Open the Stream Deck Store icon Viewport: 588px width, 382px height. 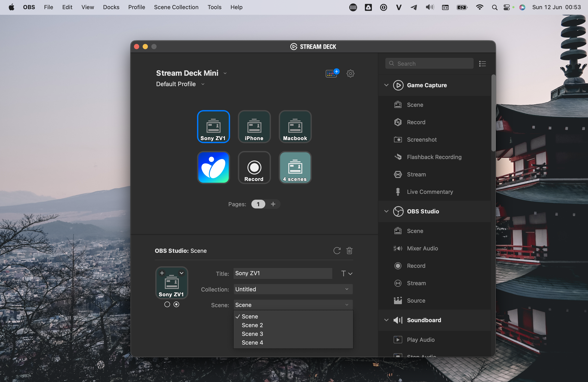(x=332, y=73)
